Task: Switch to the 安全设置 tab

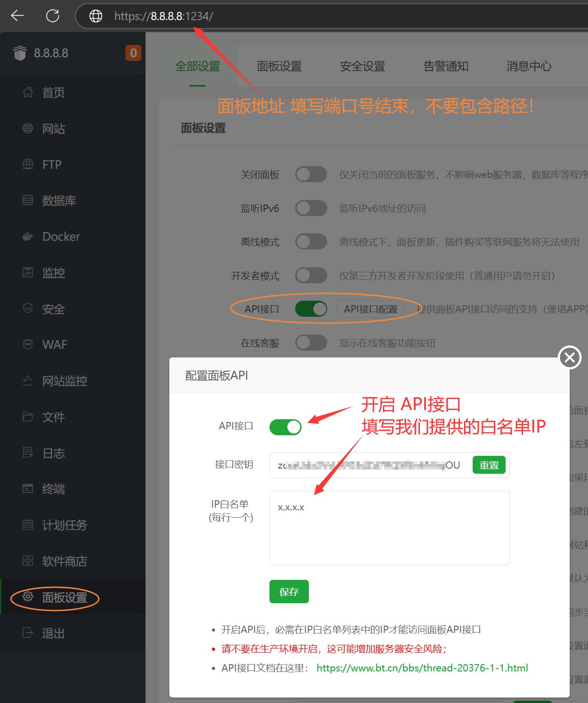Action: [362, 66]
